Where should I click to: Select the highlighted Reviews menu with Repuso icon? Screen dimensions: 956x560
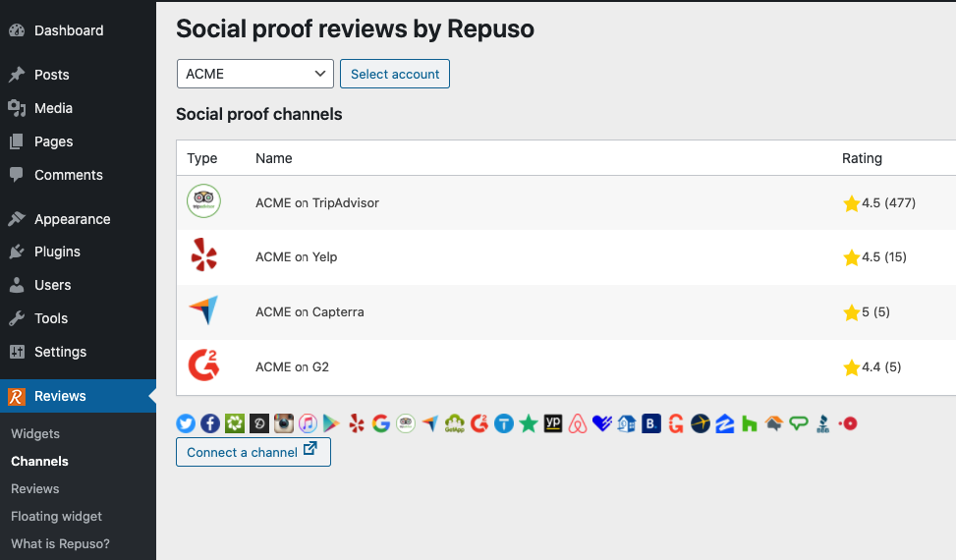click(78, 396)
